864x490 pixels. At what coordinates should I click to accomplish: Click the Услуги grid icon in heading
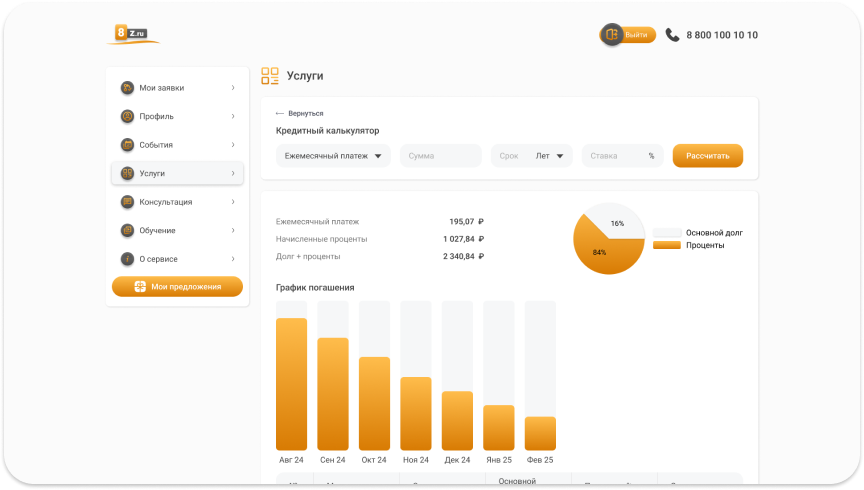point(269,76)
